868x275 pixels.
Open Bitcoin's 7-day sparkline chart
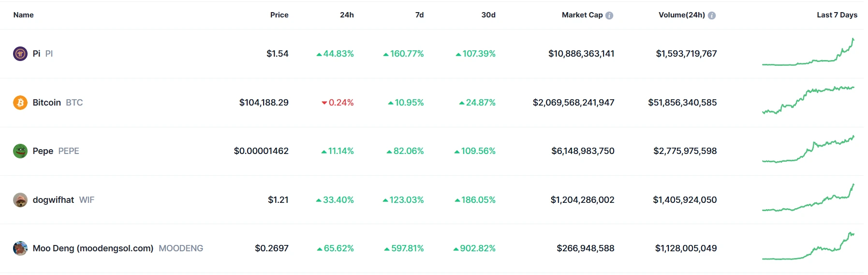coord(808,100)
